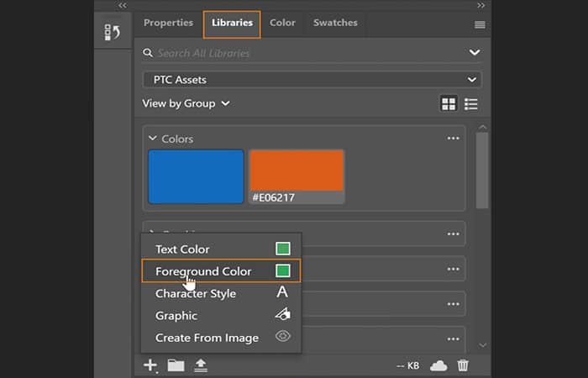Viewport: 588px width, 378px height.
Task: Collapse the Colors group chevron
Action: (153, 139)
